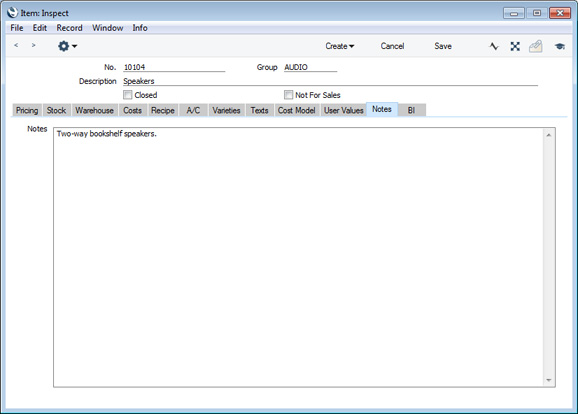The image size is (578, 414).
Task: Expand the Create dropdown
Action: coord(340,46)
